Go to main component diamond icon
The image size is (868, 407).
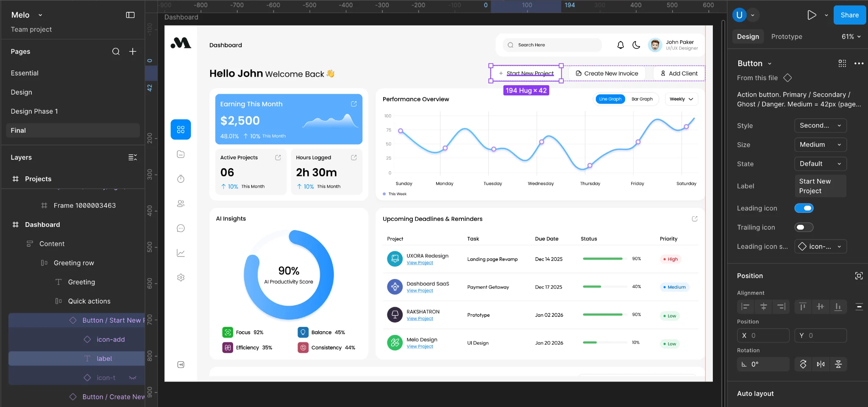click(787, 78)
